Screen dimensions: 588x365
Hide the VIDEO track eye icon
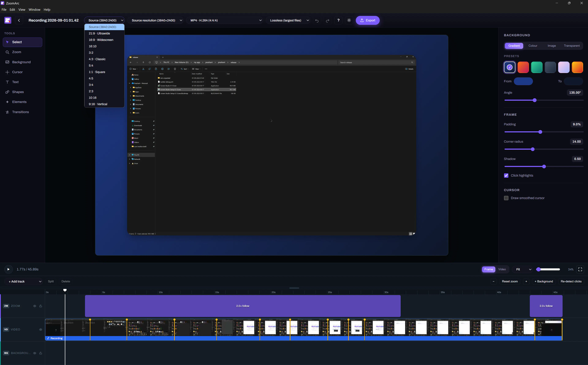(x=41, y=329)
